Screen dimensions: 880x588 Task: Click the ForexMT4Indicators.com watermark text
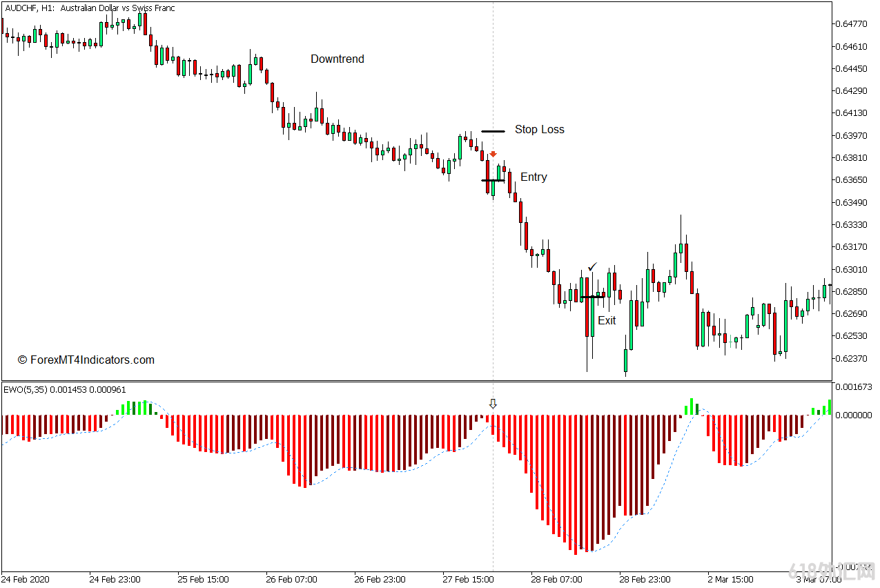86,360
